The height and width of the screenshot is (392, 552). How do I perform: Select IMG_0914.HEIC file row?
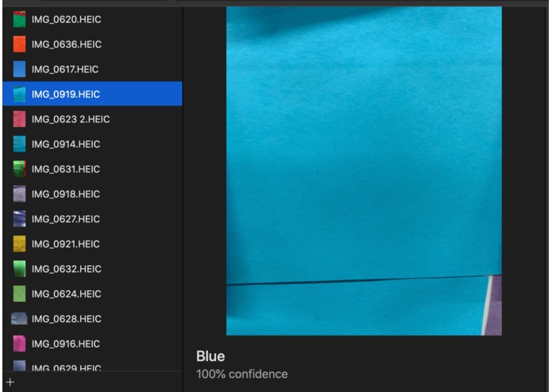(93, 144)
